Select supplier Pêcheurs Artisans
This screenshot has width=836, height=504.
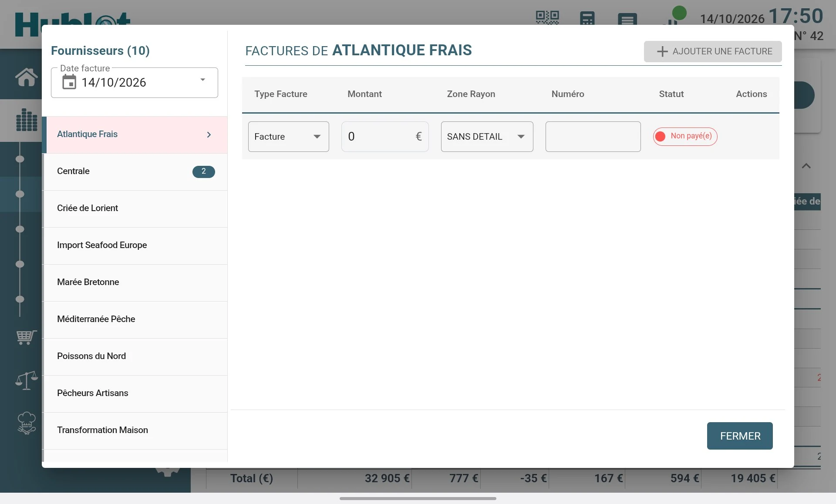click(x=135, y=393)
